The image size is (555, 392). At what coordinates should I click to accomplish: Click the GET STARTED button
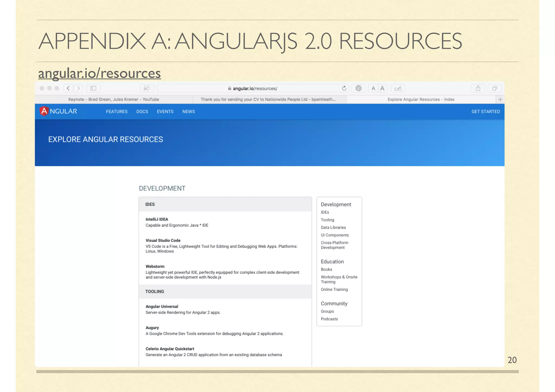pyautogui.click(x=485, y=112)
